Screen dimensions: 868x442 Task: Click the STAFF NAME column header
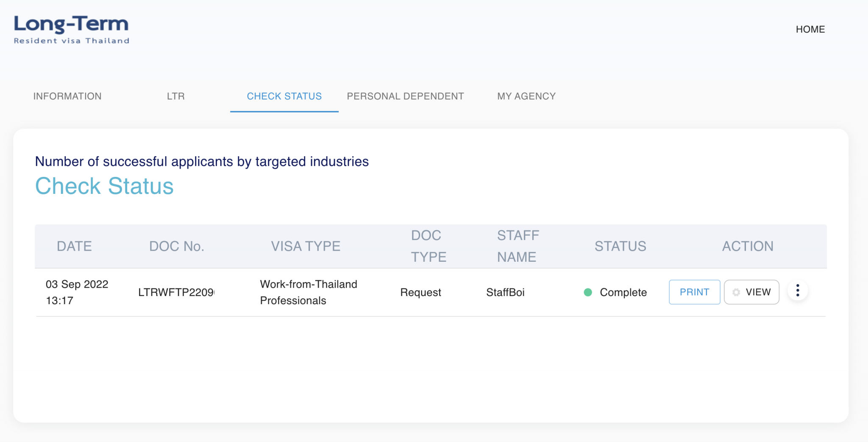517,246
